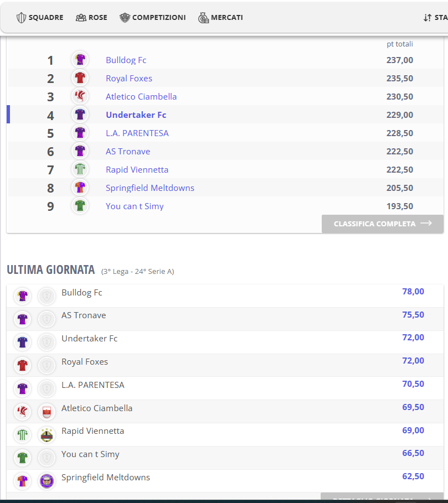Click Bulldog Fc jersey in Ultima Giornata
Image resolution: width=448 pixels, height=503 pixels.
23,296
